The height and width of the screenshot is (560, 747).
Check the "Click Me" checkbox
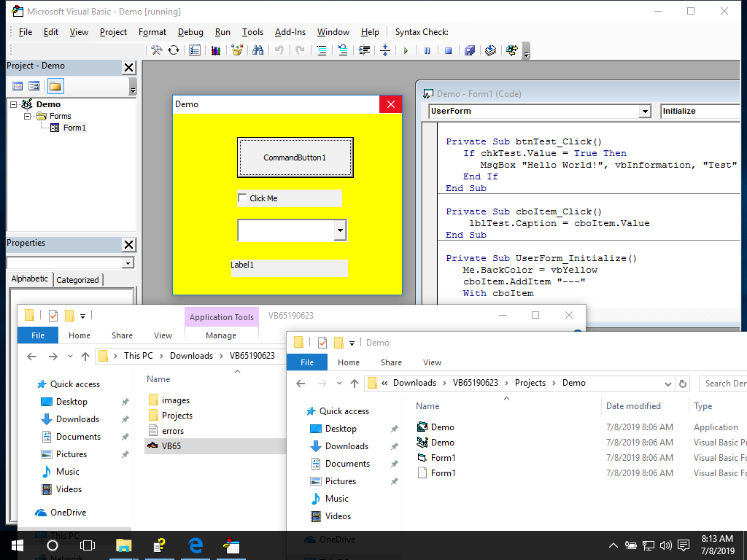tap(243, 198)
